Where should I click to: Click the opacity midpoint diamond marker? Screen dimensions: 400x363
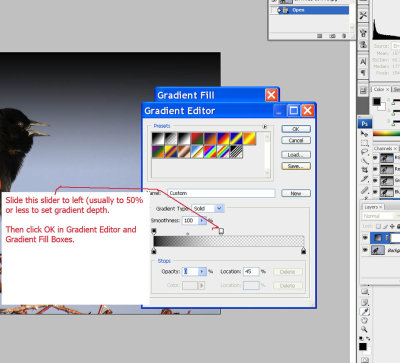[x=188, y=234]
